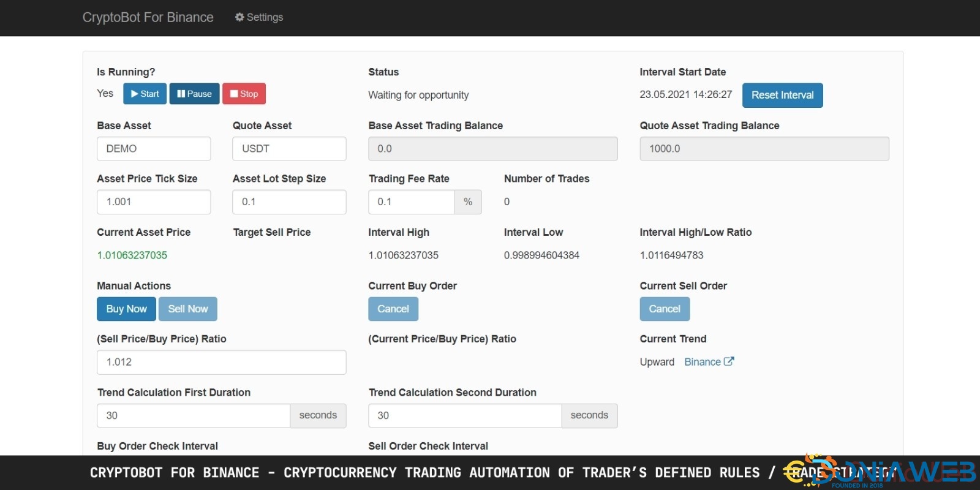Click the Number of Trades value 0

[x=507, y=202]
